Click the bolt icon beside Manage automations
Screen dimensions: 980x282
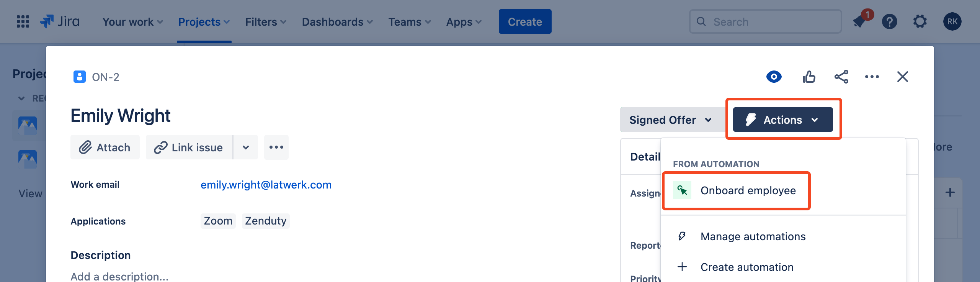(682, 236)
